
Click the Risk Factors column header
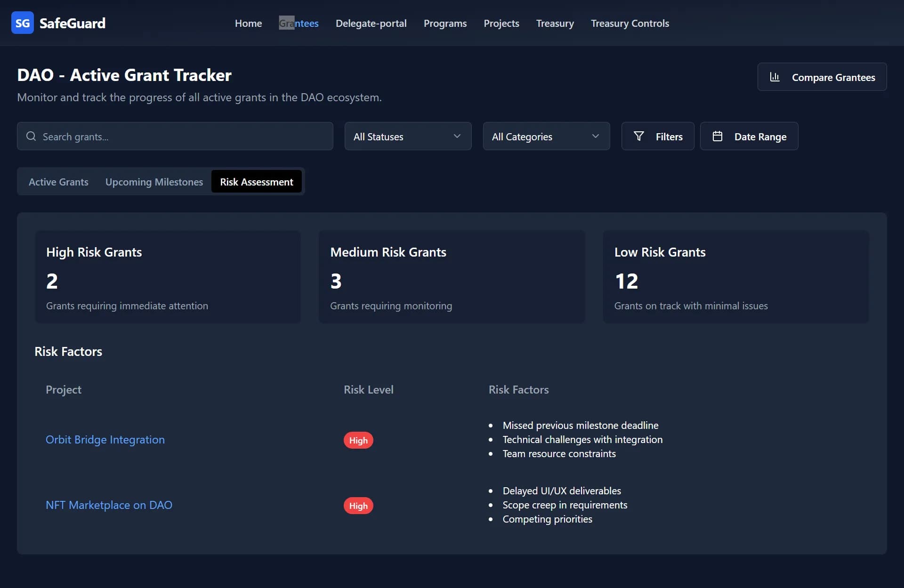point(518,389)
